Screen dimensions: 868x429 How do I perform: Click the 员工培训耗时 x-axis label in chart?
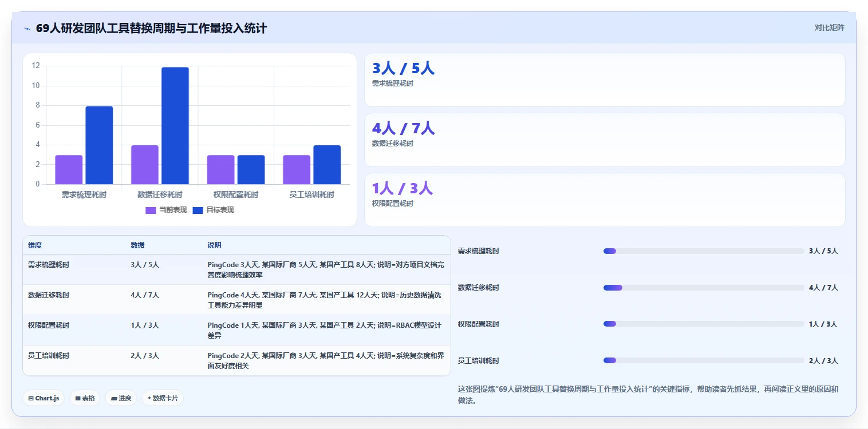311,194
